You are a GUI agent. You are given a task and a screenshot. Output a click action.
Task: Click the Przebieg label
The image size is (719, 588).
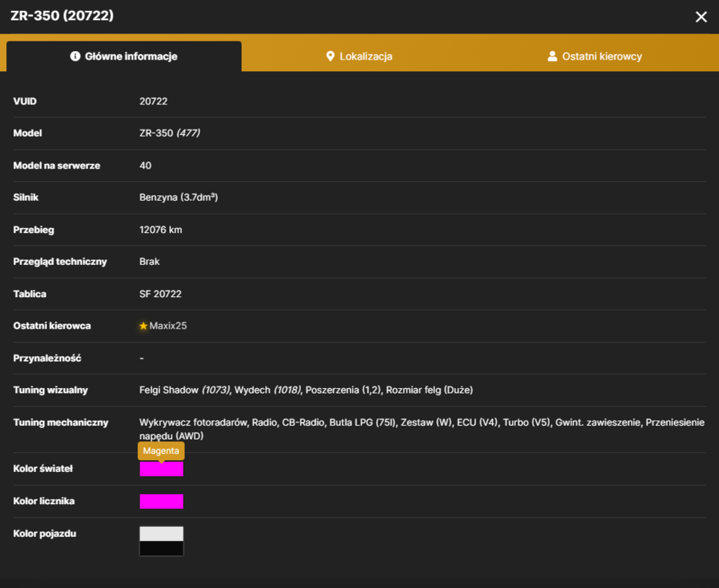click(x=34, y=230)
